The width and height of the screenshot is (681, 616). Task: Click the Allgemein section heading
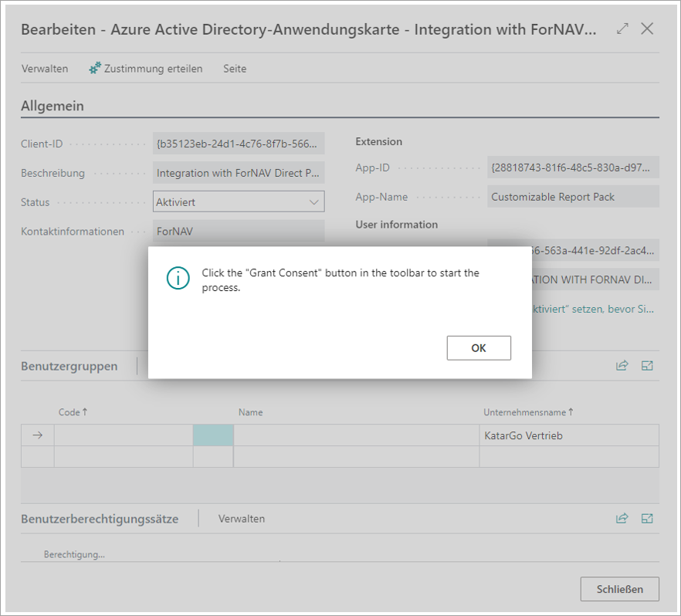53,106
